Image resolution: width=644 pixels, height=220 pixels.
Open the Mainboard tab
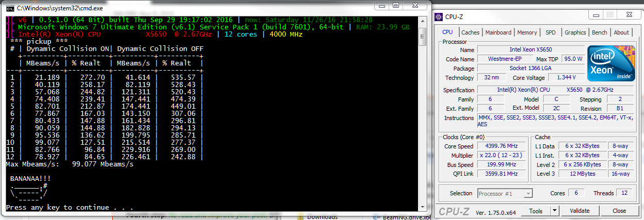coord(498,32)
